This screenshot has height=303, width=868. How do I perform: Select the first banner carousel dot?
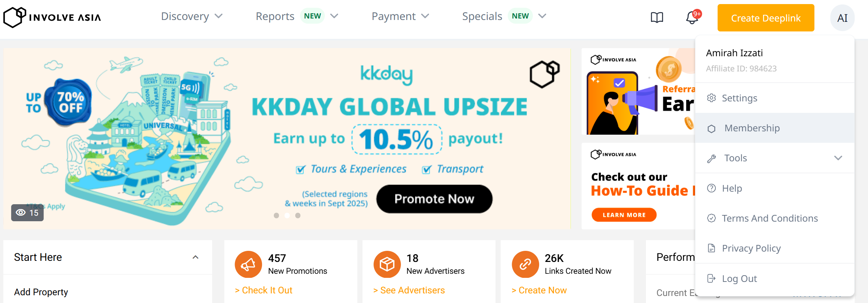[276, 215]
